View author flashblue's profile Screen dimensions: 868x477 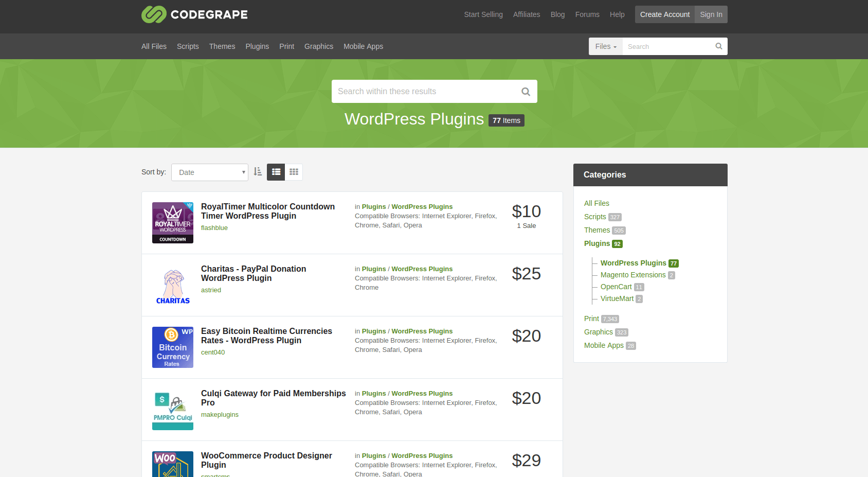[214, 228]
